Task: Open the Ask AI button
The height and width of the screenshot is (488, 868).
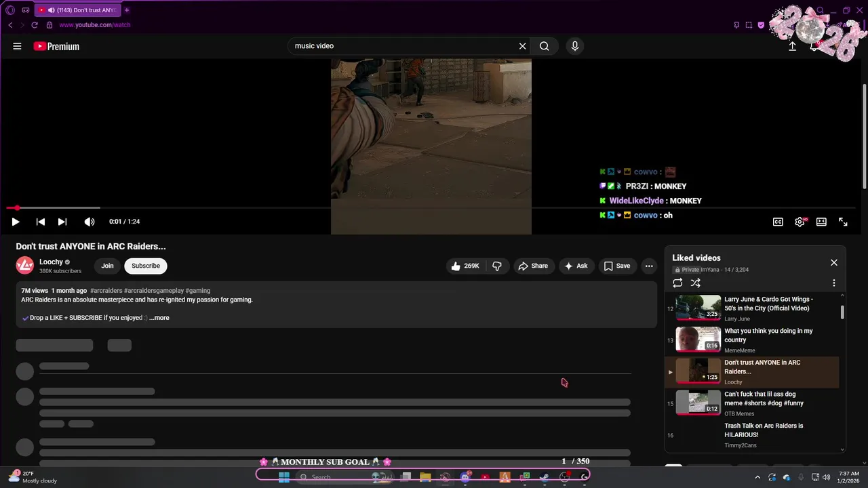Action: point(576,266)
